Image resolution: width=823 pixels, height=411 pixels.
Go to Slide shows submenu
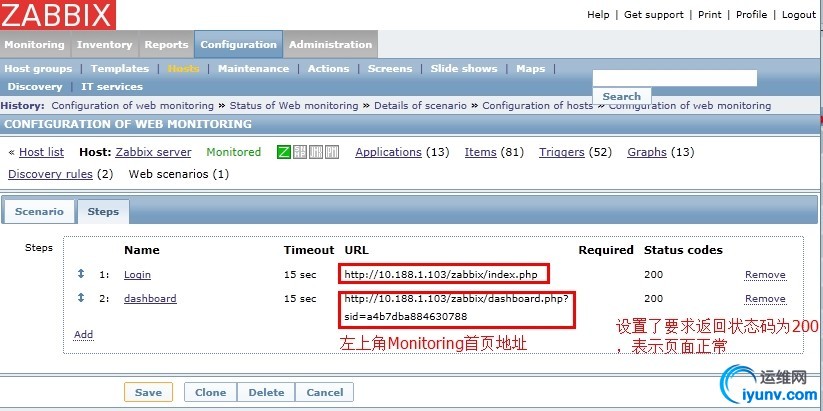tap(464, 69)
